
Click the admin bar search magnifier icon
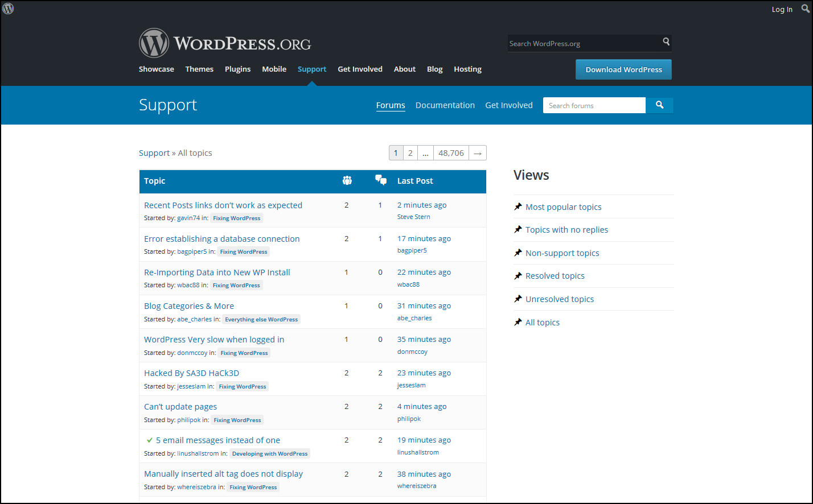pyautogui.click(x=805, y=9)
